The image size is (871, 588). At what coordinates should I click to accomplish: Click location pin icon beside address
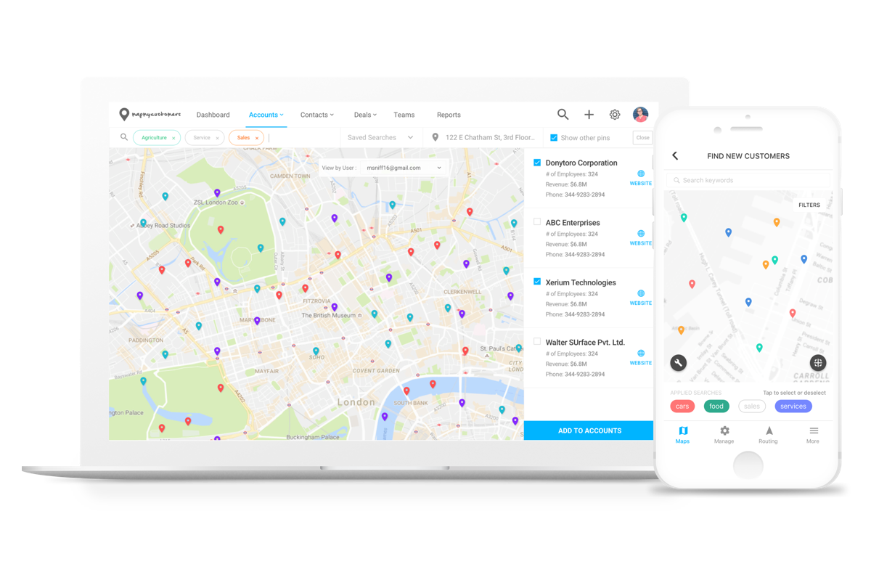435,137
